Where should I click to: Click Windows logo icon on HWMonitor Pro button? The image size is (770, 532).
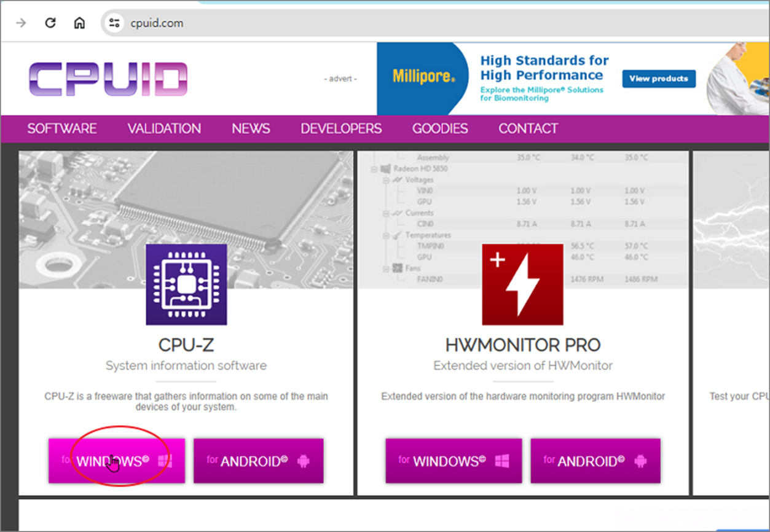click(x=501, y=461)
